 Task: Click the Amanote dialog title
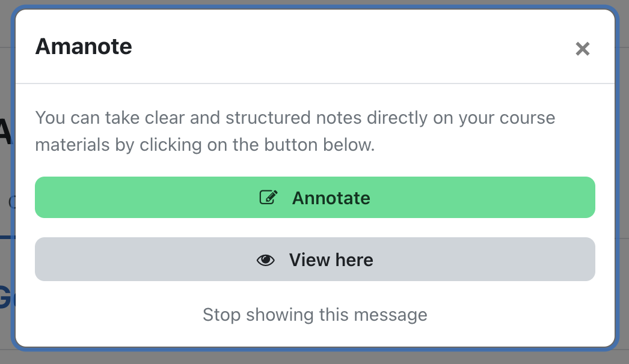coord(84,46)
